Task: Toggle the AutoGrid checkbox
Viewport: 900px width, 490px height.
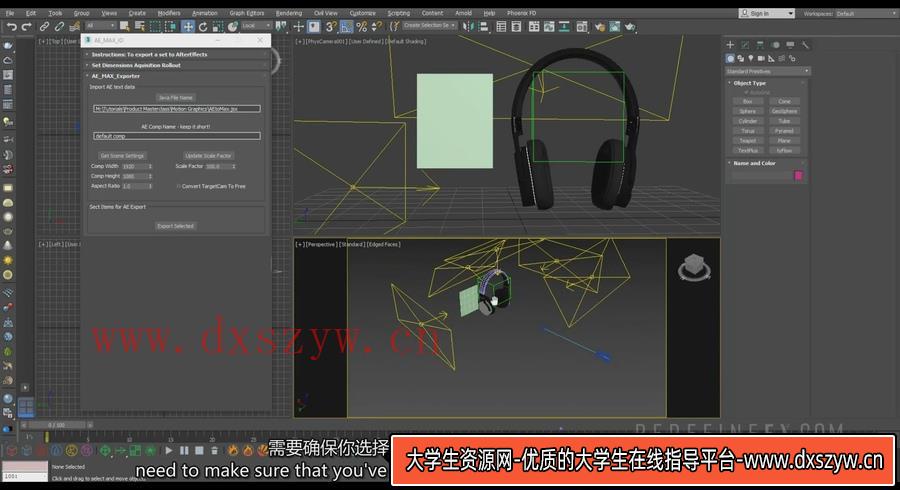Action: (746, 92)
